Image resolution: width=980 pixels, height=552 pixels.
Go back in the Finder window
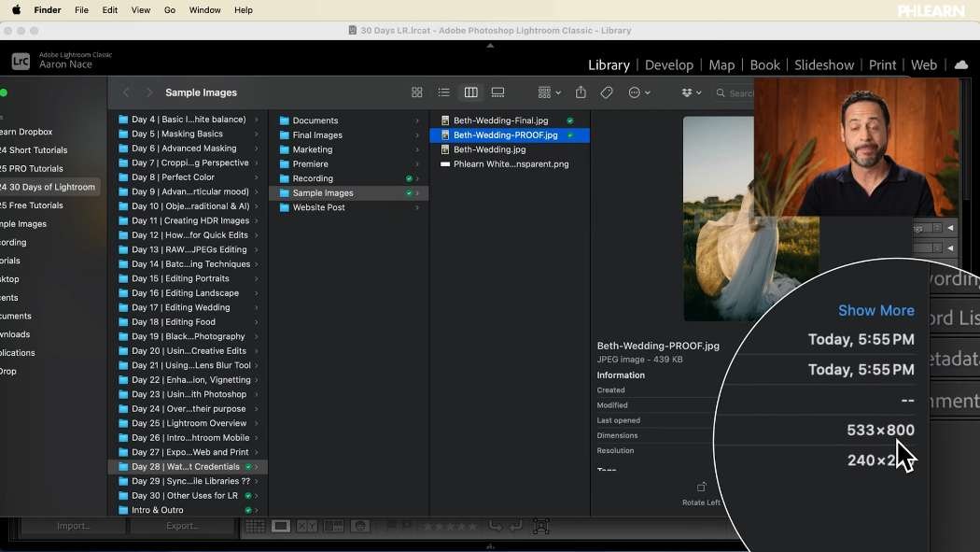[x=126, y=92]
